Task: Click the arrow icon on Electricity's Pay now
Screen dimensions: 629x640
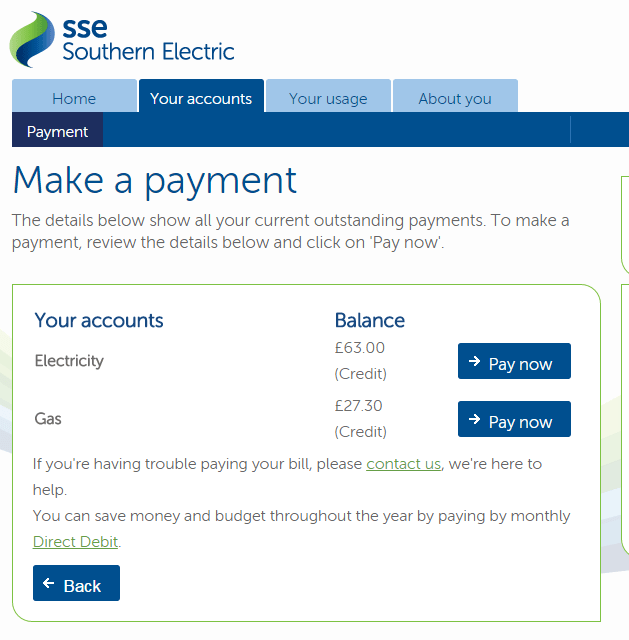Action: point(475,362)
